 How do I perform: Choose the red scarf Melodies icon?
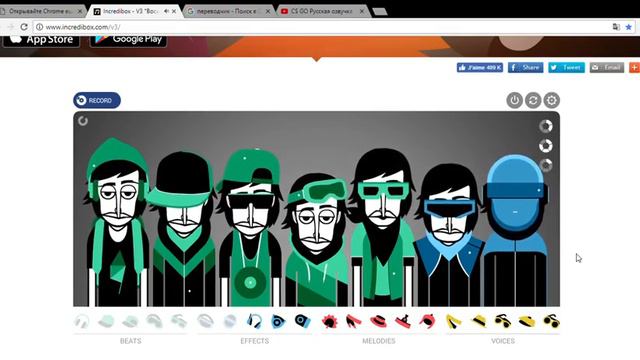pos(353,322)
